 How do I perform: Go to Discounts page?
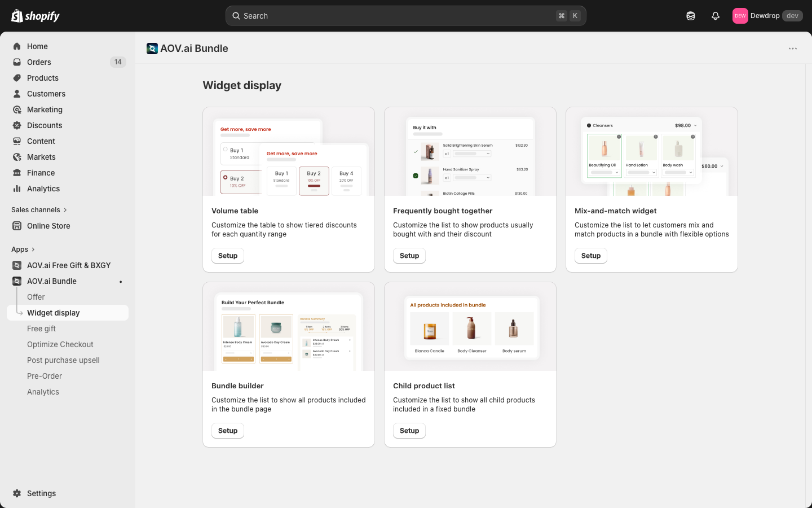pos(68,125)
